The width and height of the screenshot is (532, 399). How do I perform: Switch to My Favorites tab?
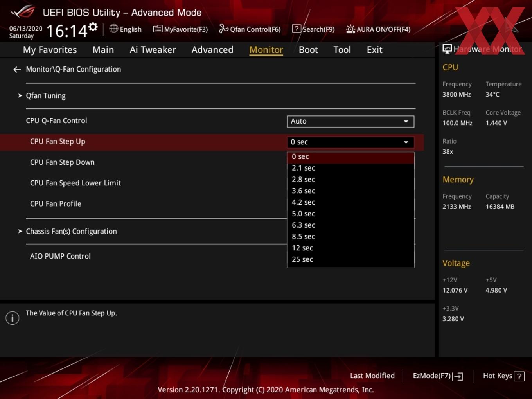[50, 50]
